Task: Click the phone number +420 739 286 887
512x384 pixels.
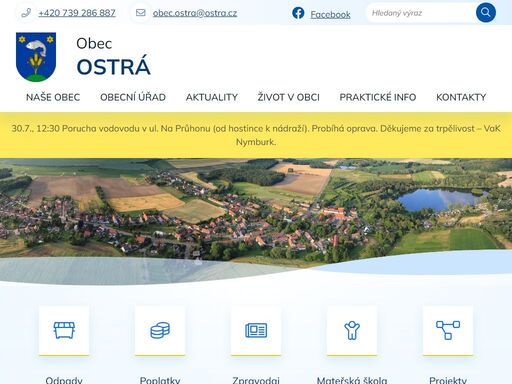Action: click(77, 13)
